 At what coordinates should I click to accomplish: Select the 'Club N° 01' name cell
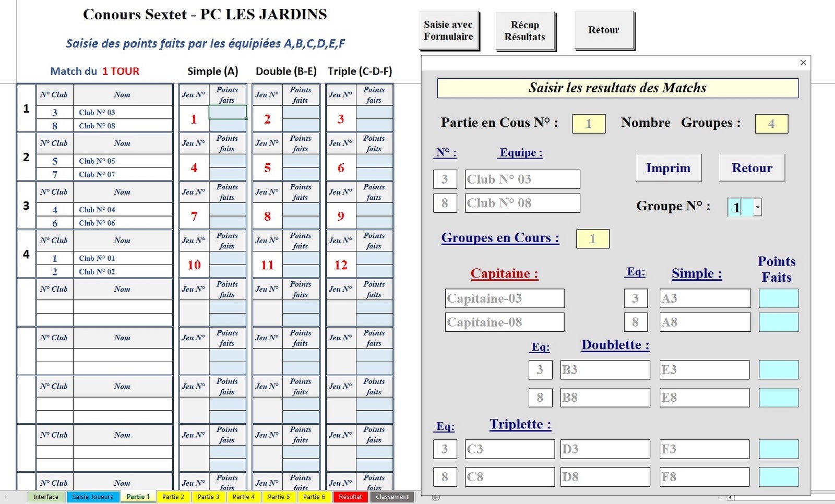123,258
